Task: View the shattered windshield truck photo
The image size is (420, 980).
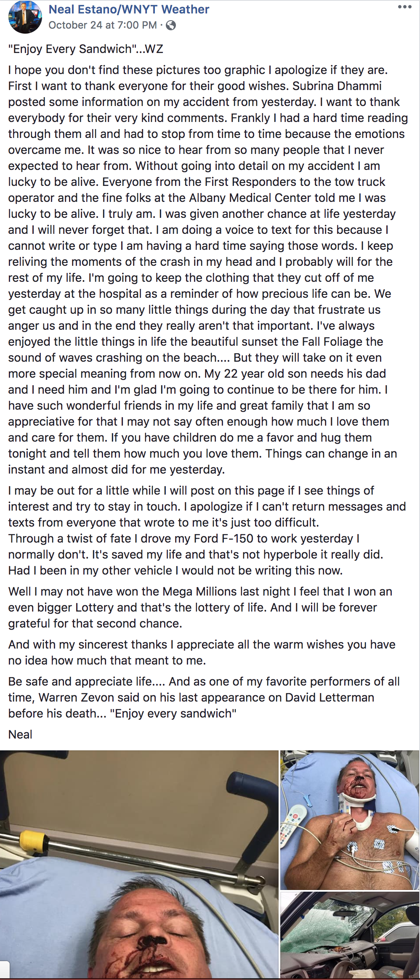Action: click(350, 936)
